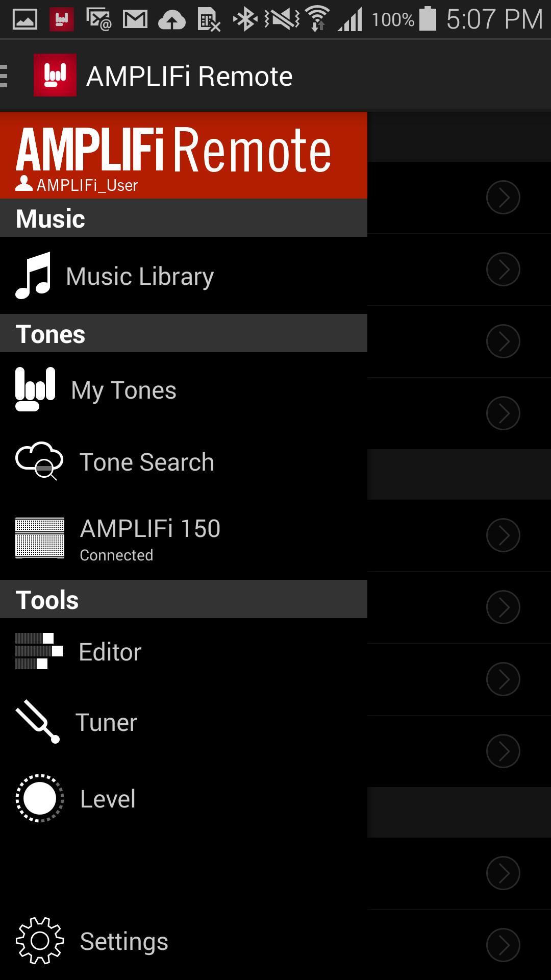
Task: Collapse the navigation drawer via hamburger icon
Action: 4,76
